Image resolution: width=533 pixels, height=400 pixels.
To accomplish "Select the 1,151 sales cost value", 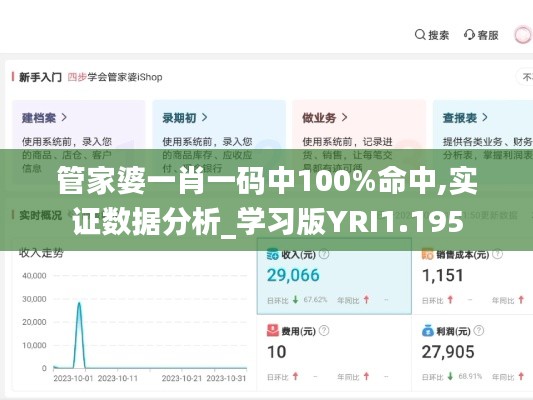I will tap(443, 275).
